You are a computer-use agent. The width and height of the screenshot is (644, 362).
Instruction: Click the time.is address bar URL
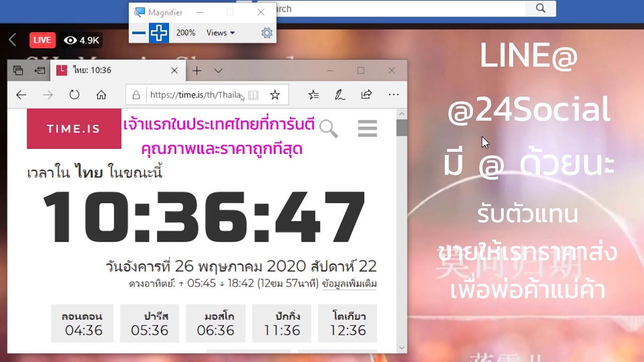195,95
